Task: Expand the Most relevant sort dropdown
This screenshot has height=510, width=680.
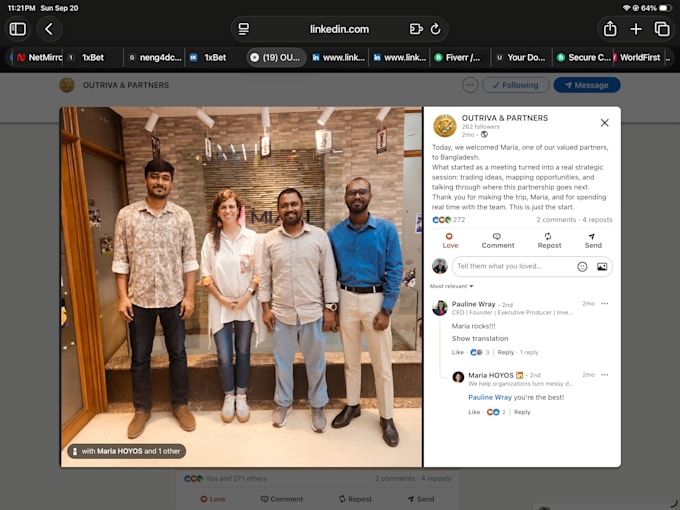Action: (x=451, y=286)
